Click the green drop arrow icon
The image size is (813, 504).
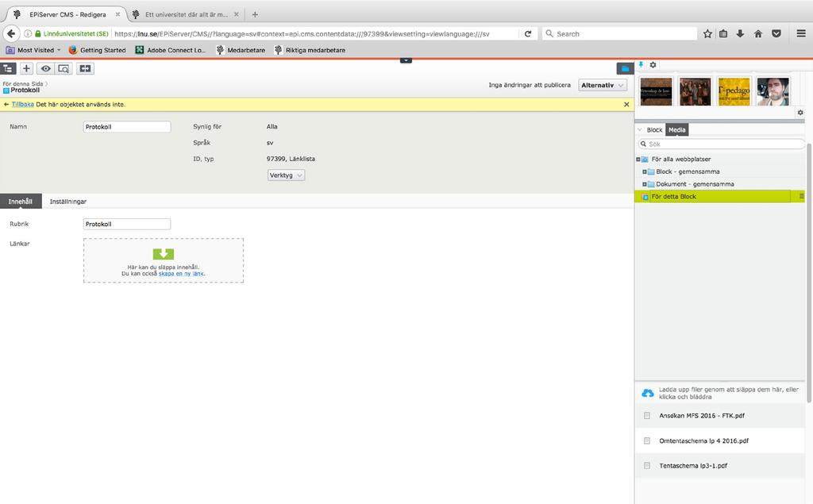[x=164, y=253]
